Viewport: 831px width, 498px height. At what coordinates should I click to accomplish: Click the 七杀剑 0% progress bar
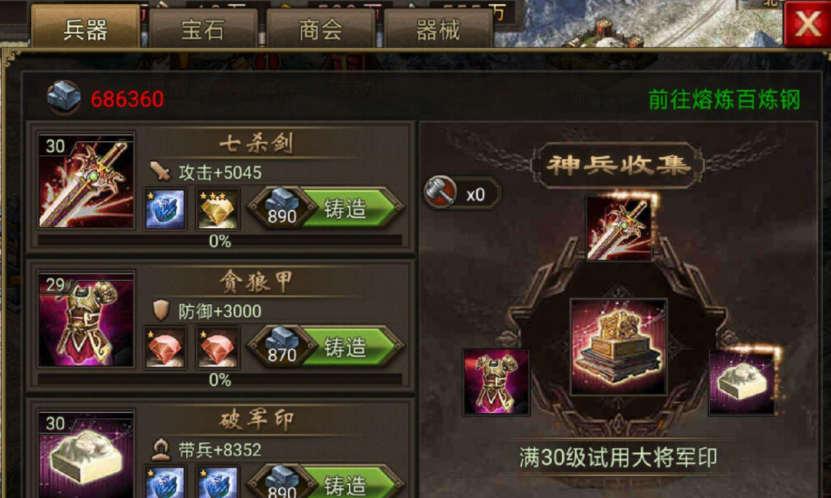[220, 241]
